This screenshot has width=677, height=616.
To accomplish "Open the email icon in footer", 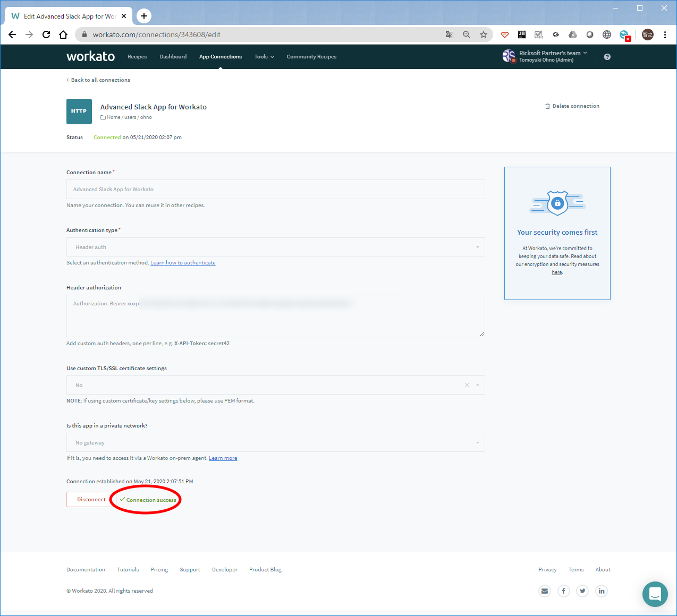I will click(x=545, y=591).
